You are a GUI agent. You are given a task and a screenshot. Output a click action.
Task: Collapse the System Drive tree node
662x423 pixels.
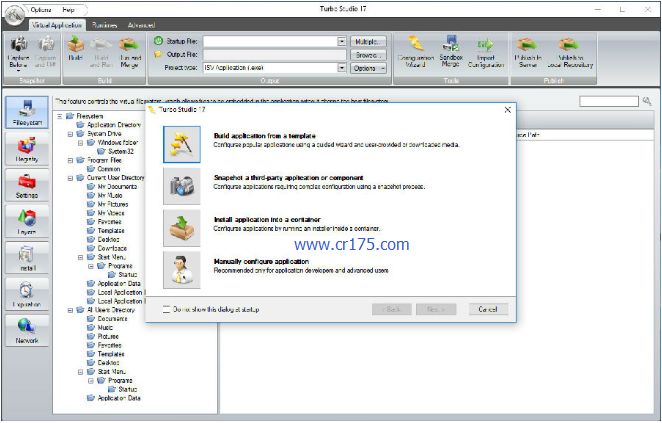(70, 134)
